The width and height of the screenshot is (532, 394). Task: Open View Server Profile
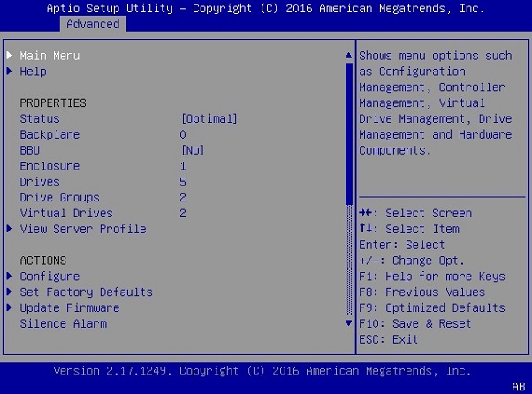[83, 229]
